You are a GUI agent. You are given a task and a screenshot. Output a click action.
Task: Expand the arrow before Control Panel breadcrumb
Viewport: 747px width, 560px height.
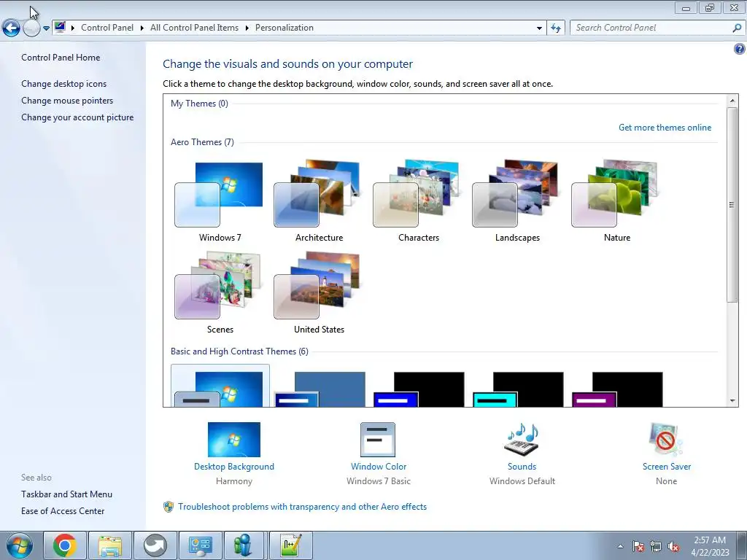(x=73, y=28)
